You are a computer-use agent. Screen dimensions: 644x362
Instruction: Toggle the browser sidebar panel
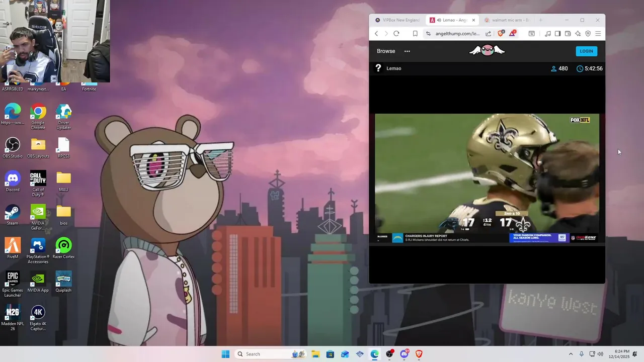tap(557, 34)
